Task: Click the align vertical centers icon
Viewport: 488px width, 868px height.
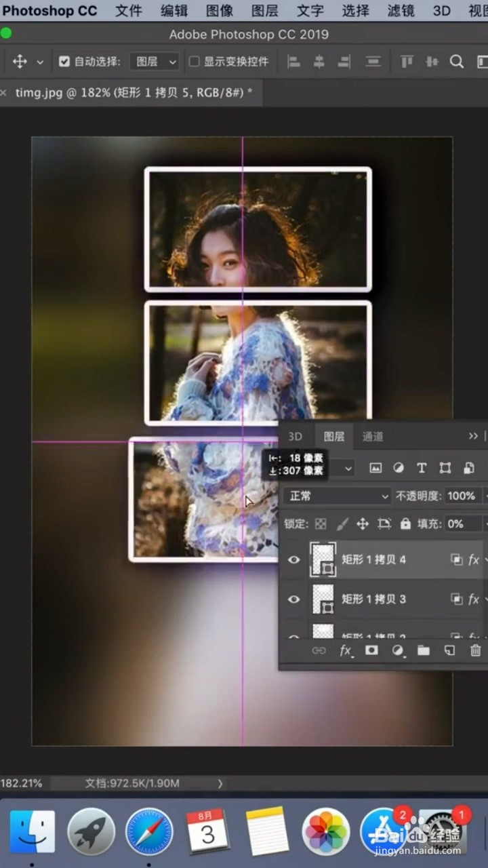Action: [x=432, y=62]
